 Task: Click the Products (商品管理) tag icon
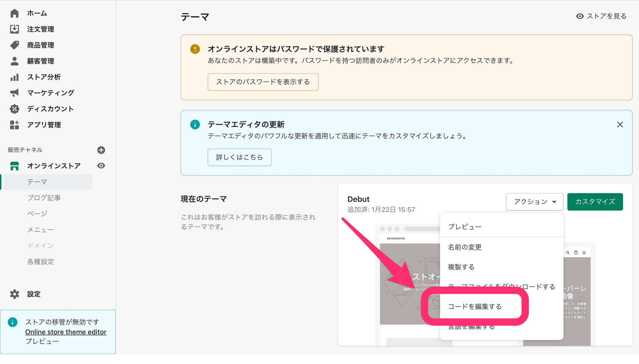(x=14, y=45)
